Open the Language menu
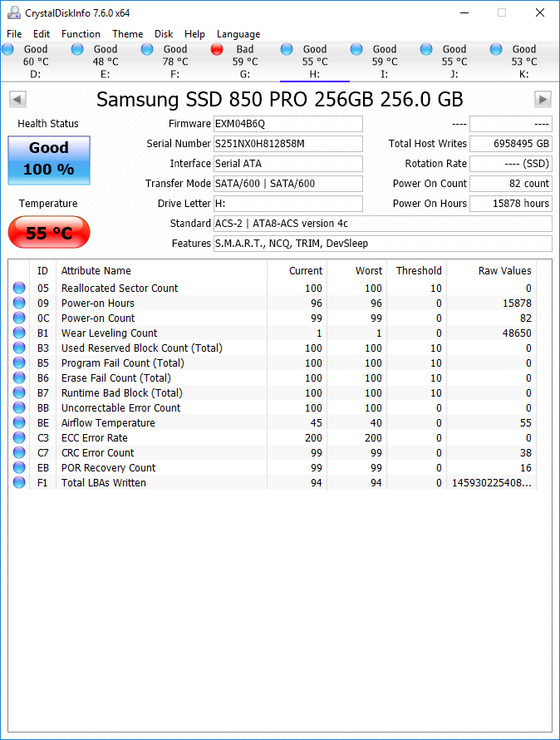 [238, 34]
